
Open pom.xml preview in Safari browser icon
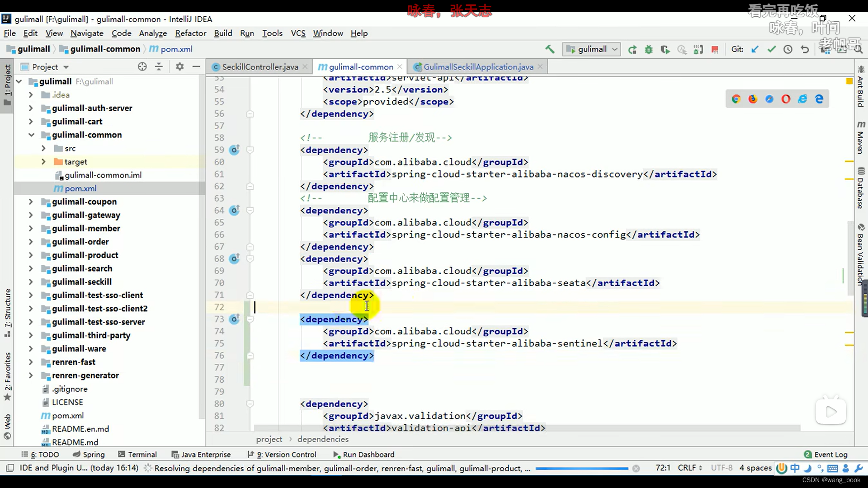(x=769, y=99)
